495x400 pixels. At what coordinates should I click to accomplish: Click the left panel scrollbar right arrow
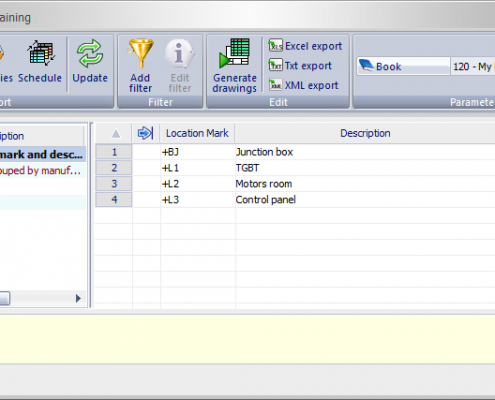(78, 298)
